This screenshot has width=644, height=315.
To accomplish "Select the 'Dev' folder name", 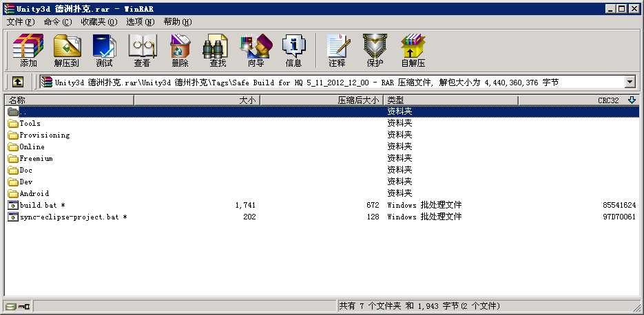I will [x=26, y=182].
